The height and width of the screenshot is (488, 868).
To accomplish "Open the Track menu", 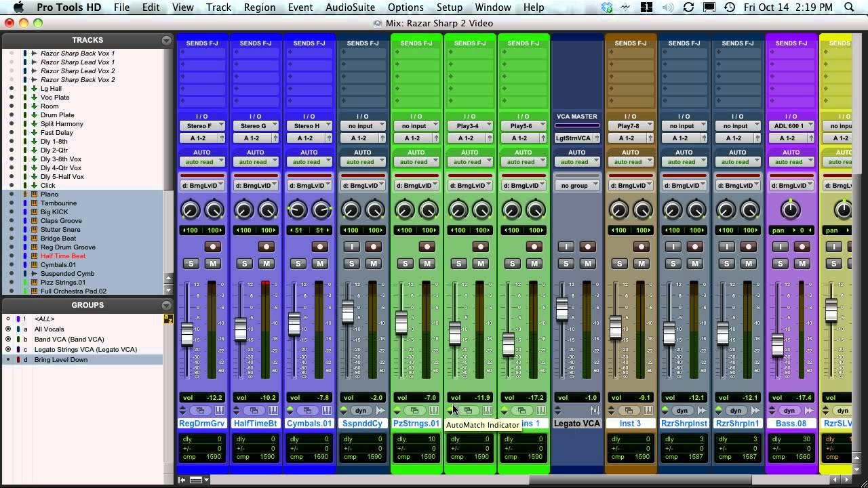I will click(218, 7).
